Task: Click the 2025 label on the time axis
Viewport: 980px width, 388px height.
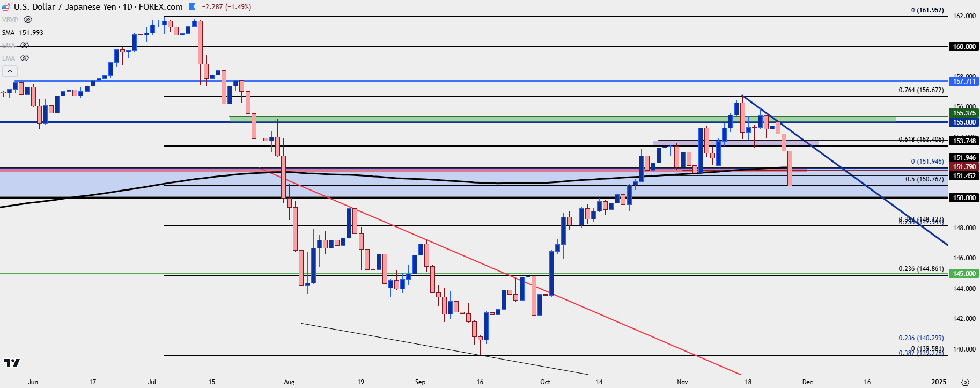Action: pos(939,382)
